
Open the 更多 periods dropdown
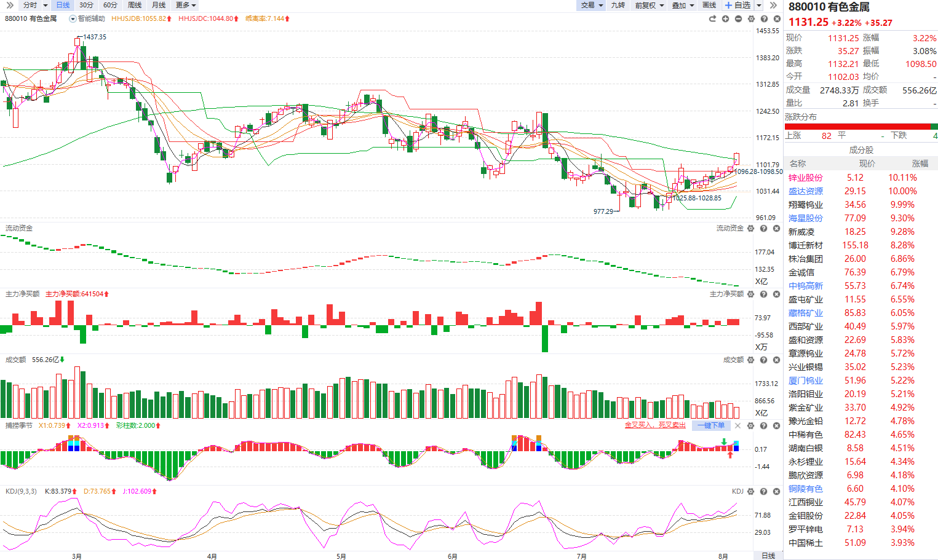[186, 5]
